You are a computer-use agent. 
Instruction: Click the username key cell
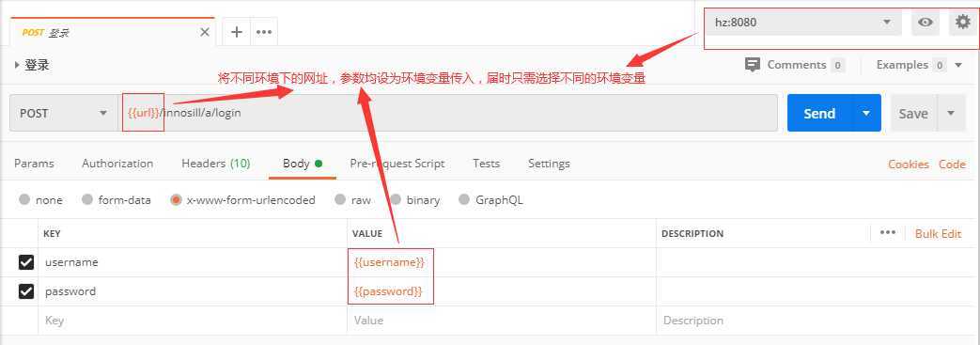point(193,262)
